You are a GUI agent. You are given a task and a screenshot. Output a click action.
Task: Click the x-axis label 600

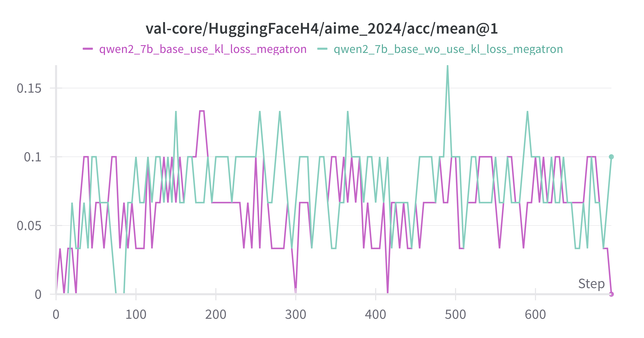click(x=535, y=314)
